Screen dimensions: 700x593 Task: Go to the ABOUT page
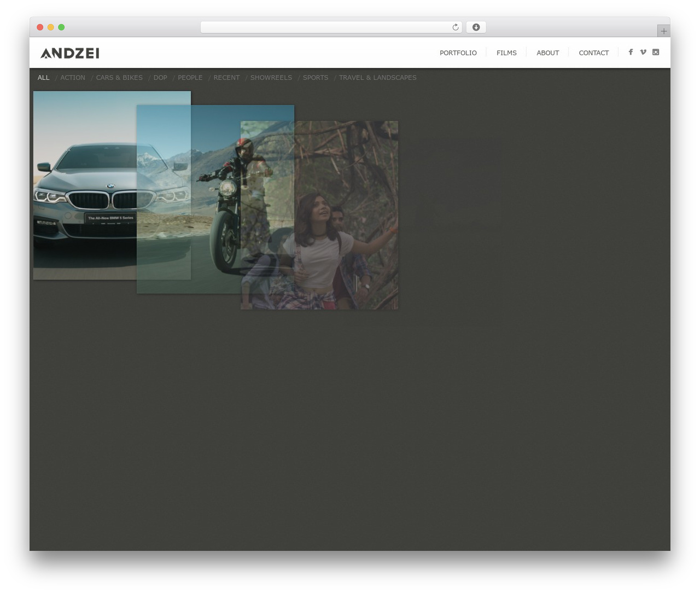pyautogui.click(x=547, y=53)
